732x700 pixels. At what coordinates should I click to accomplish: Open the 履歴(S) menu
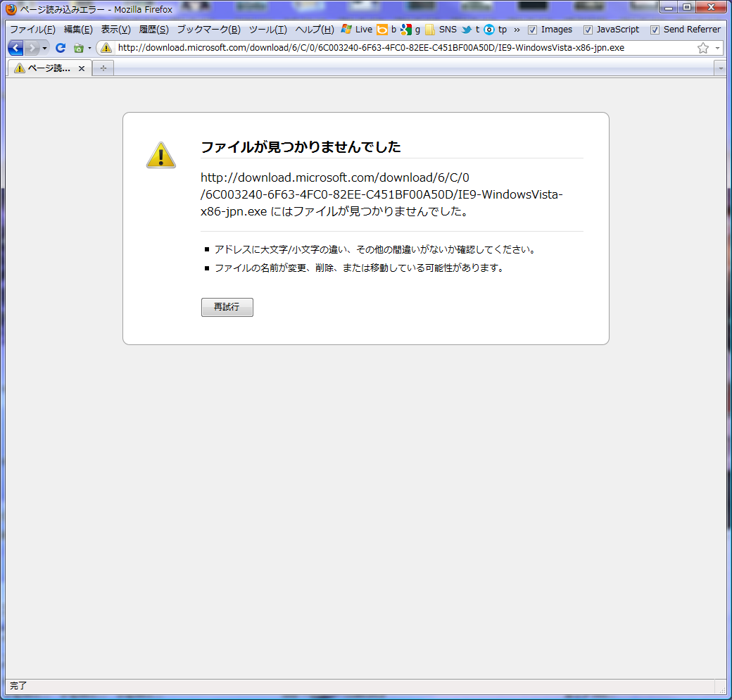[153, 30]
